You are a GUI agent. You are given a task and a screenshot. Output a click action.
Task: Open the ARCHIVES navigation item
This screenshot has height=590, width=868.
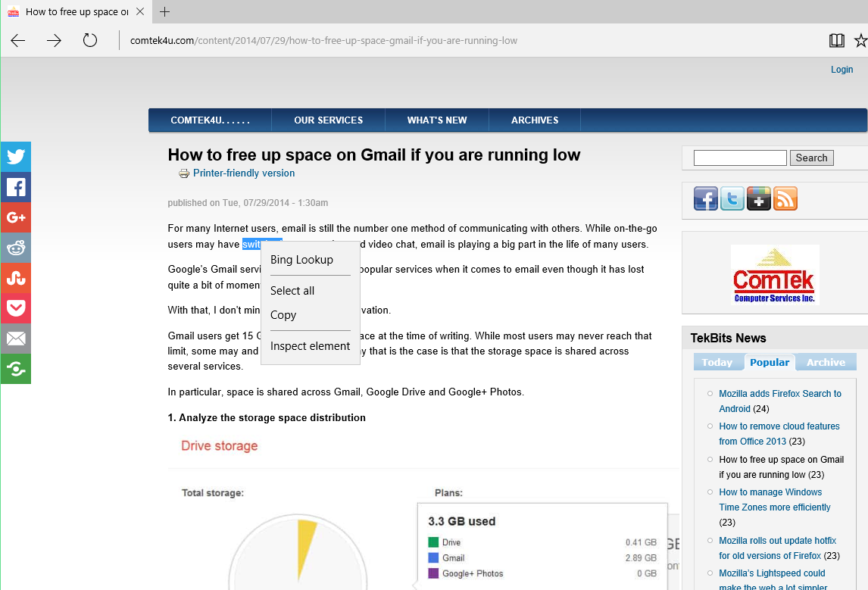[x=535, y=120]
